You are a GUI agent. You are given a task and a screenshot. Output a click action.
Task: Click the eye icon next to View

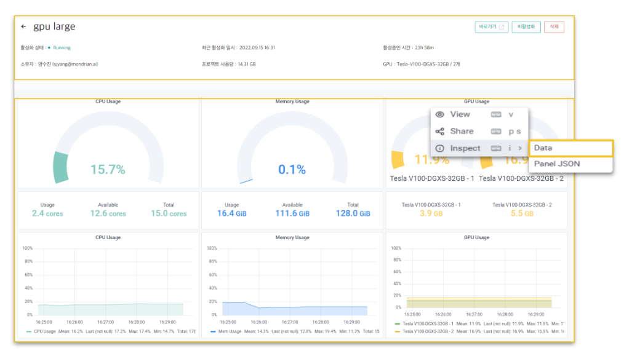point(440,114)
